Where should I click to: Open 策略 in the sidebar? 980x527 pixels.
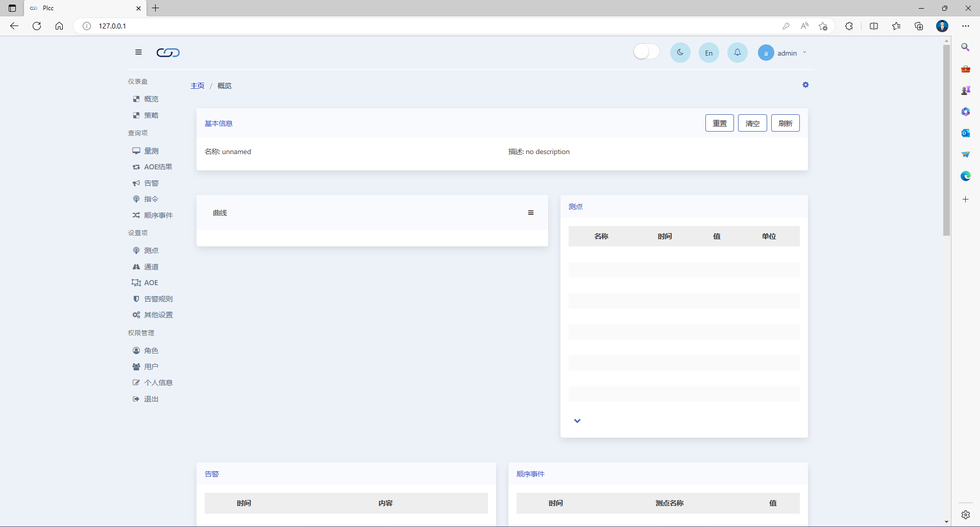point(151,115)
